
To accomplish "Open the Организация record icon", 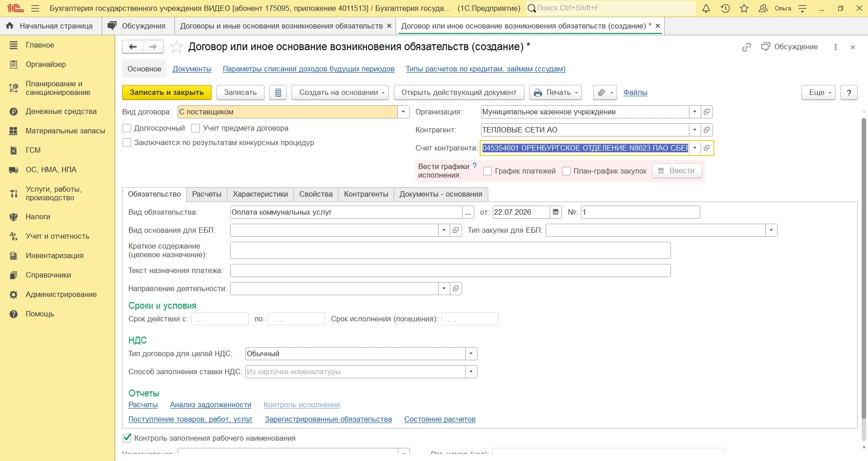I will pos(707,112).
